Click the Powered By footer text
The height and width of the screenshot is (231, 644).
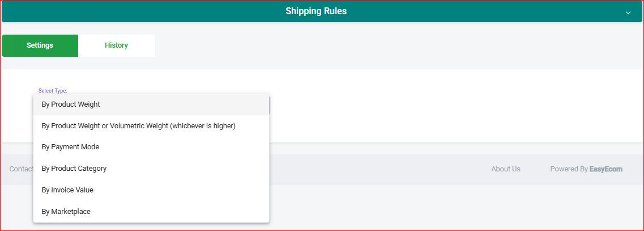point(569,169)
